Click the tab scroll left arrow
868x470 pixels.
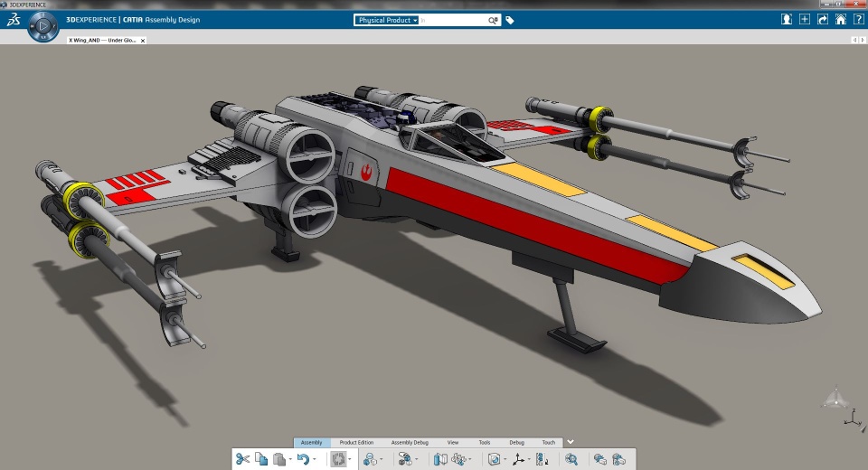click(x=854, y=40)
